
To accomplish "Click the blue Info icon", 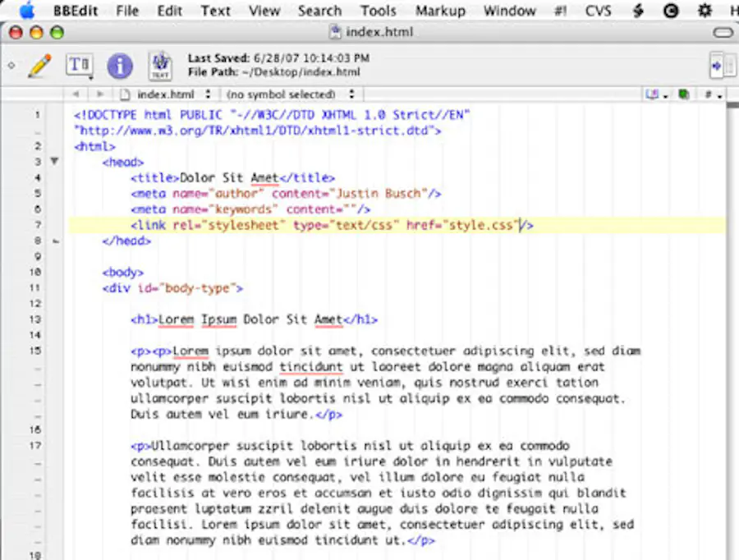I will point(120,66).
